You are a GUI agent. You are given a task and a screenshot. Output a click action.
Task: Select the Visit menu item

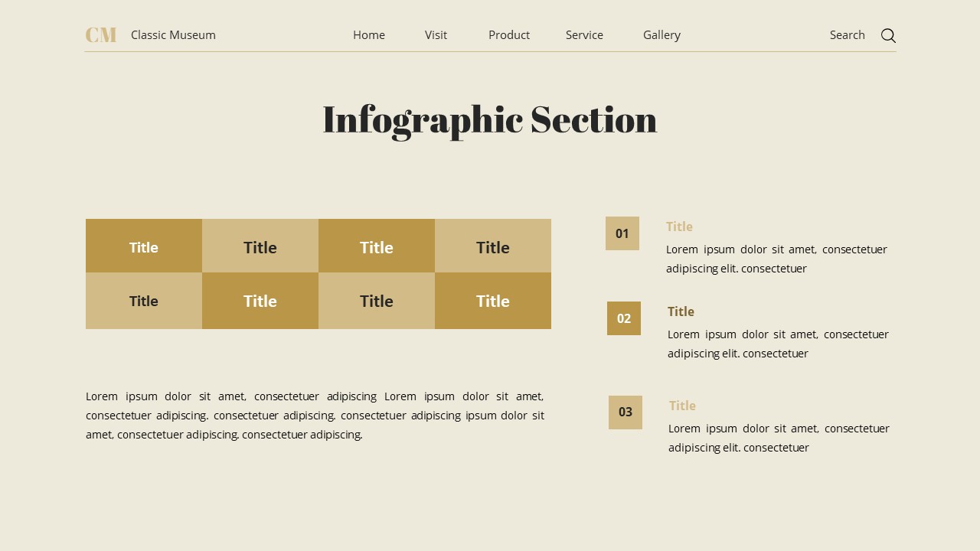click(436, 34)
